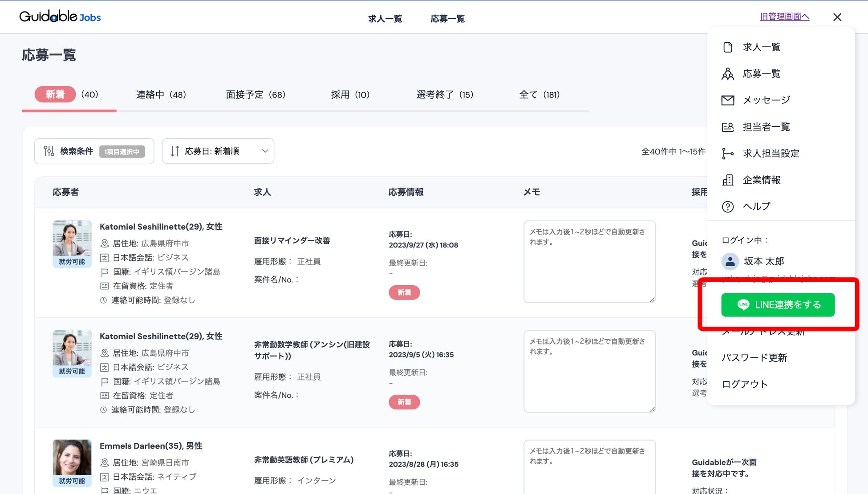This screenshot has height=494, width=868.
Task: Click the branch icon beside 求人担当設定
Action: click(x=728, y=154)
